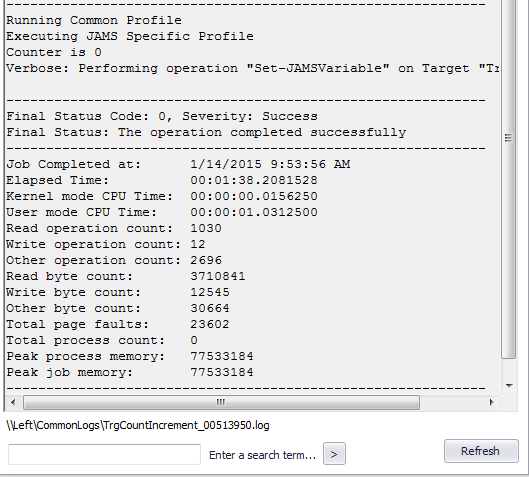Click the empty horizontal scrollbar track right of thumb
This screenshot has height=477, width=529.
pyautogui.click(x=452, y=402)
